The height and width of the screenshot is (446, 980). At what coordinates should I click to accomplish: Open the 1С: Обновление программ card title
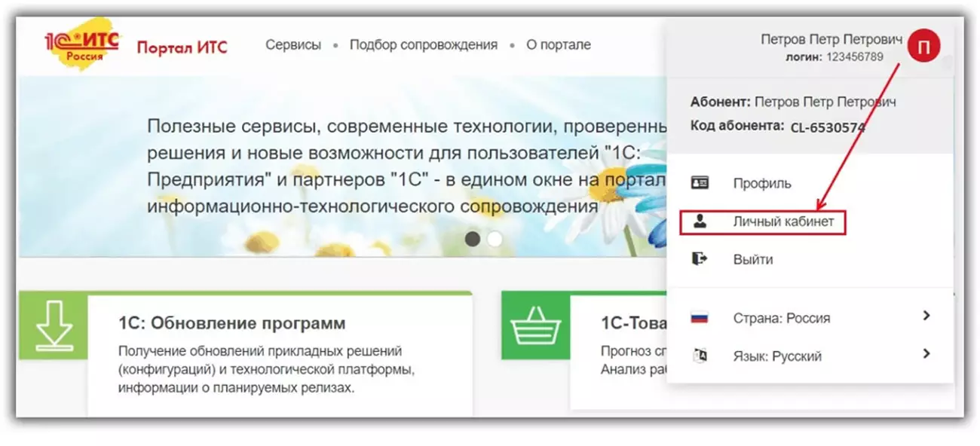(232, 323)
